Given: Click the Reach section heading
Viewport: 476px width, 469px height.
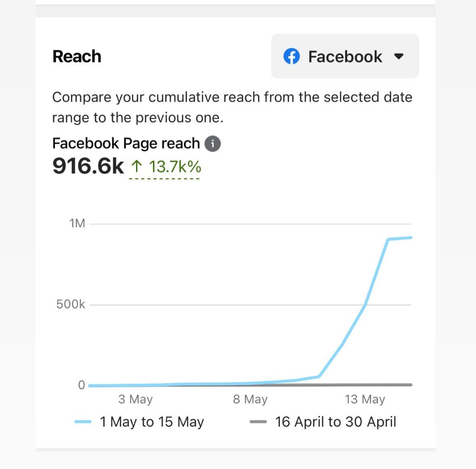Looking at the screenshot, I should coord(77,57).
